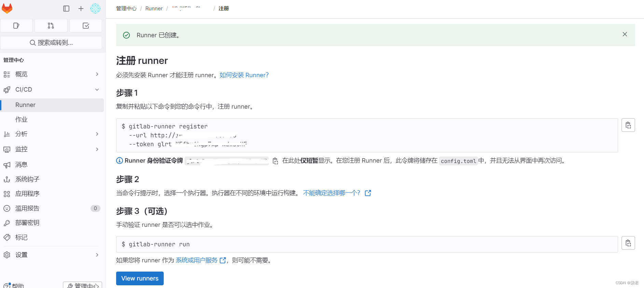Click the View runners button
The width and height of the screenshot is (644, 288).
[140, 278]
